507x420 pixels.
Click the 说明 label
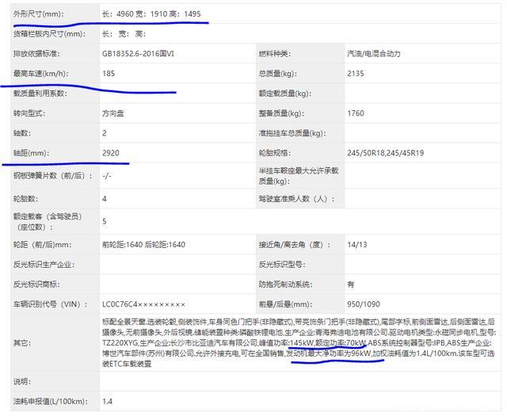22,381
